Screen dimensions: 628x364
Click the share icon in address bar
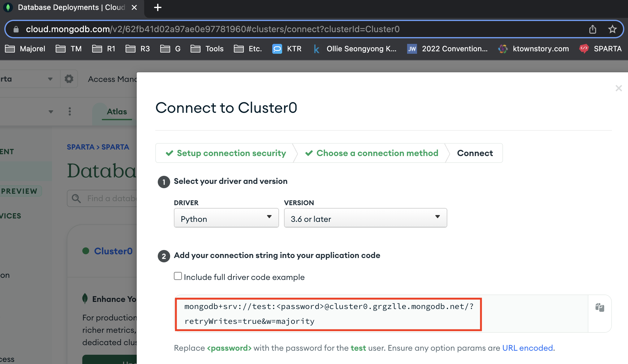pyautogui.click(x=592, y=29)
